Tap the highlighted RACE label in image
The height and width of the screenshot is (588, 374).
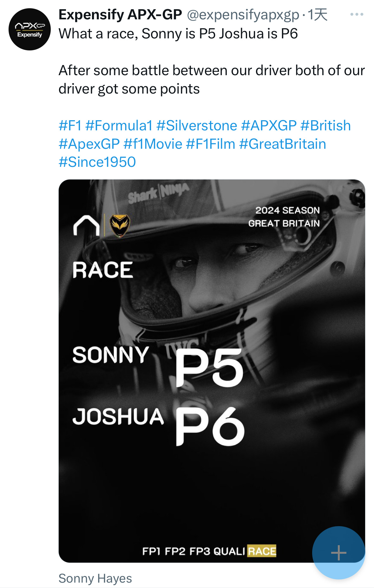coord(262,551)
